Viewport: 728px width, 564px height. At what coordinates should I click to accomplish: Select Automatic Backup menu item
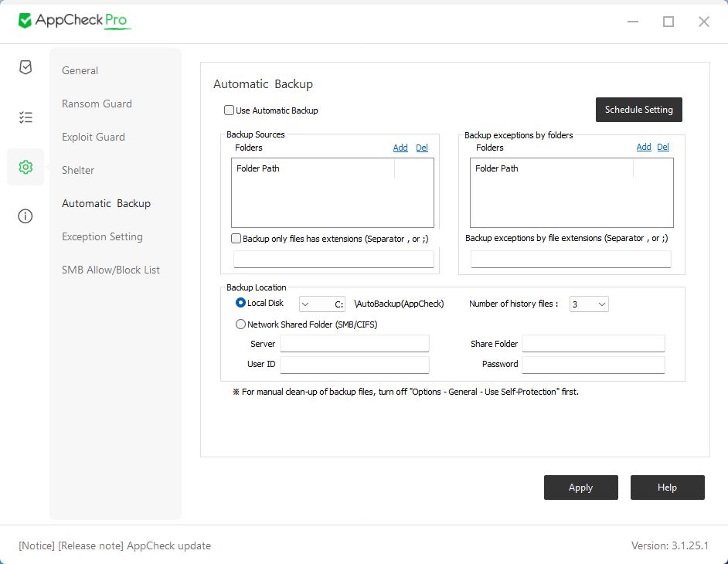point(107,203)
